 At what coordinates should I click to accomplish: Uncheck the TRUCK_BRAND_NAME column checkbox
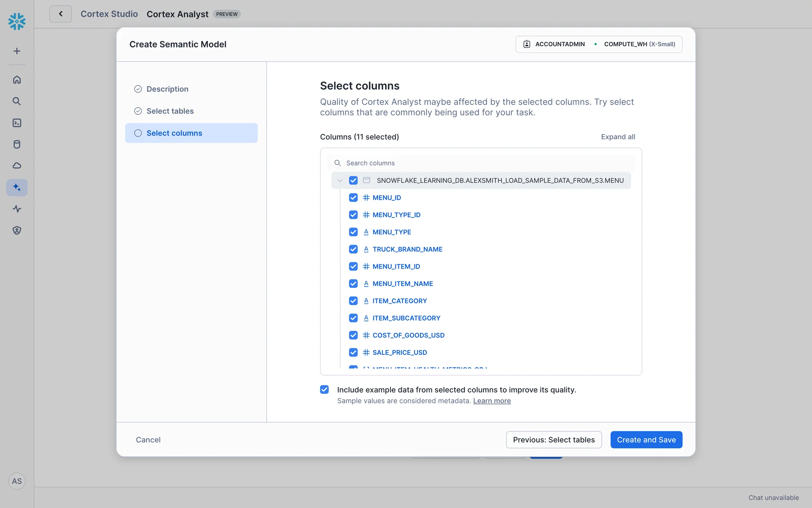[353, 249]
